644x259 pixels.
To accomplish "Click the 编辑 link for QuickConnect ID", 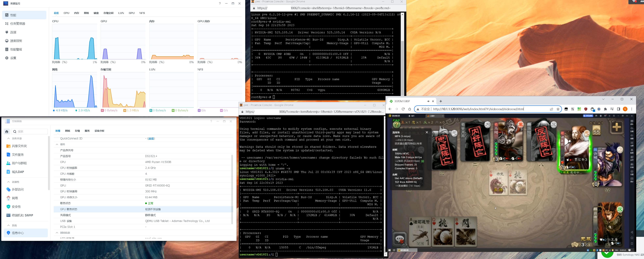I will (151, 138).
